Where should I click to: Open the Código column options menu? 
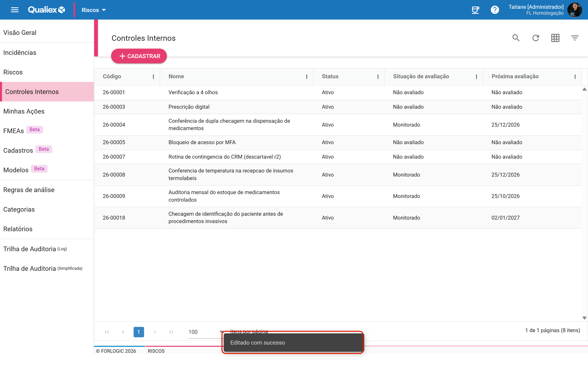(x=153, y=77)
